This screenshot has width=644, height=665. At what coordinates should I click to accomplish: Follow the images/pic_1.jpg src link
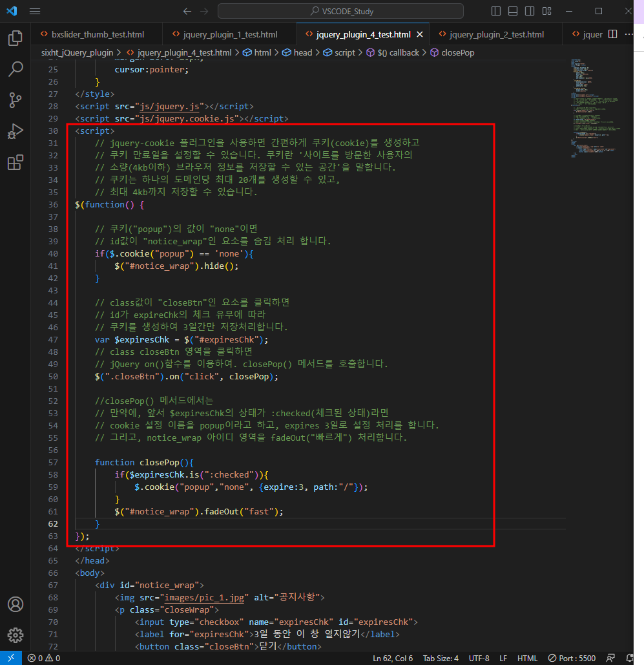pyautogui.click(x=204, y=598)
